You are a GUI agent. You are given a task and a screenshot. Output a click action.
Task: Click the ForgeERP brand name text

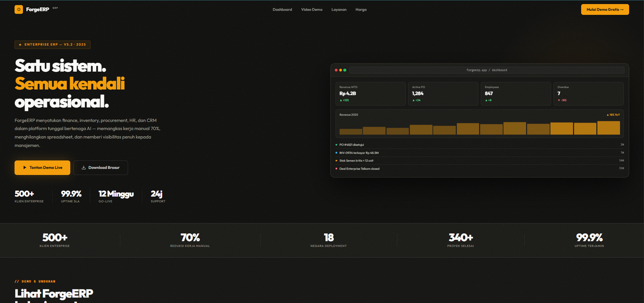tap(37, 9)
